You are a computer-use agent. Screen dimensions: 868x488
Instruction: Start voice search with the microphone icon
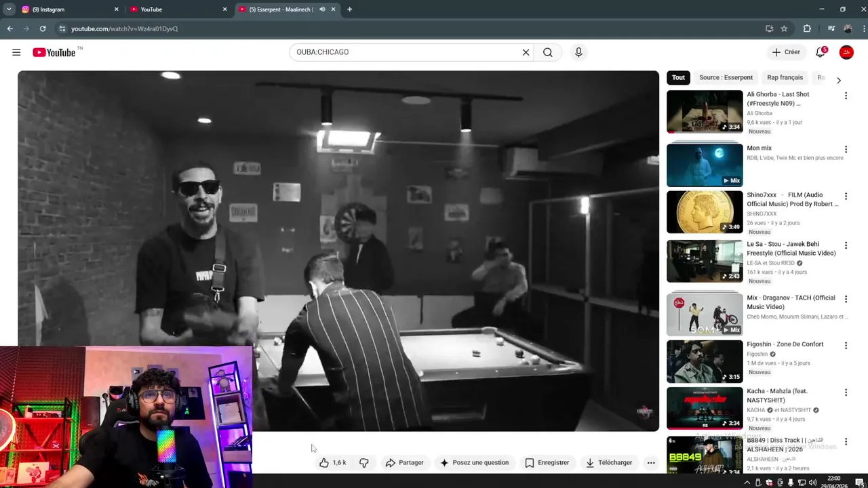[x=578, y=52]
